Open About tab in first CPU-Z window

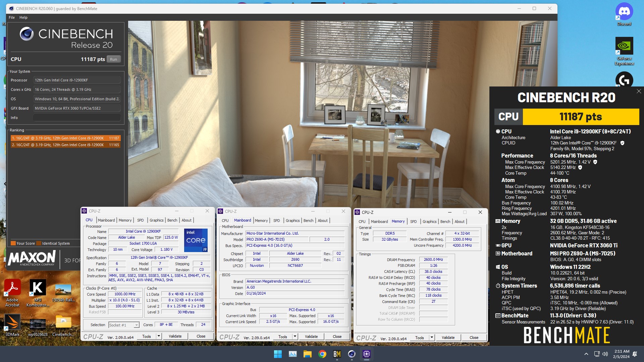(x=186, y=220)
